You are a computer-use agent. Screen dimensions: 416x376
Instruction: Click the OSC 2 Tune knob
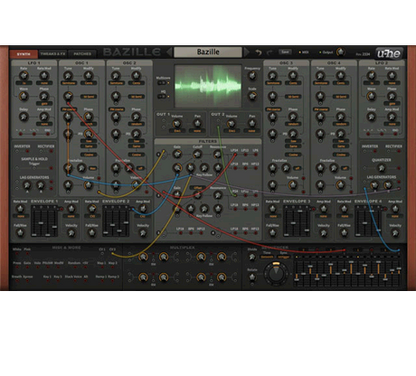tap(116, 76)
